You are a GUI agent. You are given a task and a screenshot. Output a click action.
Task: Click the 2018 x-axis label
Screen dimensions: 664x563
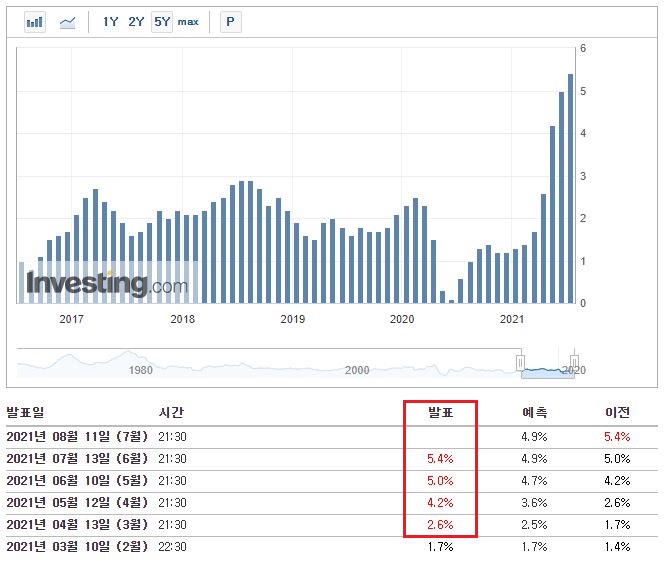[x=183, y=319]
